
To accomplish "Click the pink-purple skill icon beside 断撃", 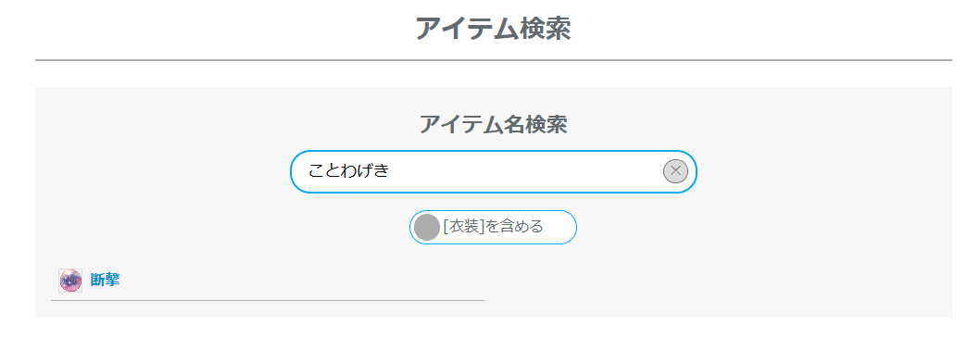I will [70, 281].
